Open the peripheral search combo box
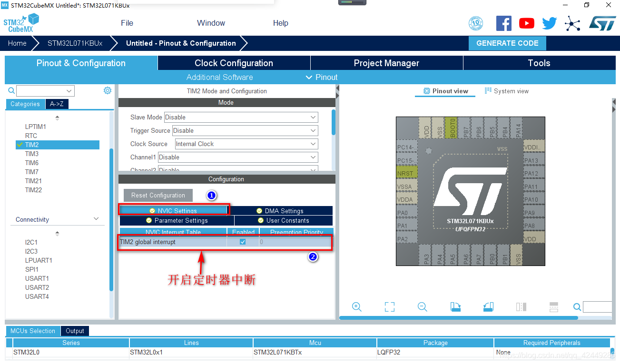 coord(45,90)
